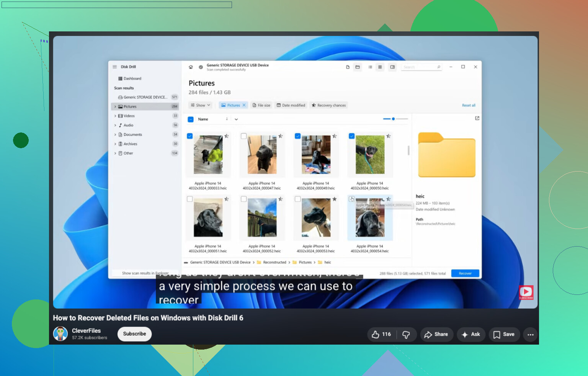Open the Disk Drill hamburger menu
Viewport: 588px width, 376px height.
click(x=114, y=67)
